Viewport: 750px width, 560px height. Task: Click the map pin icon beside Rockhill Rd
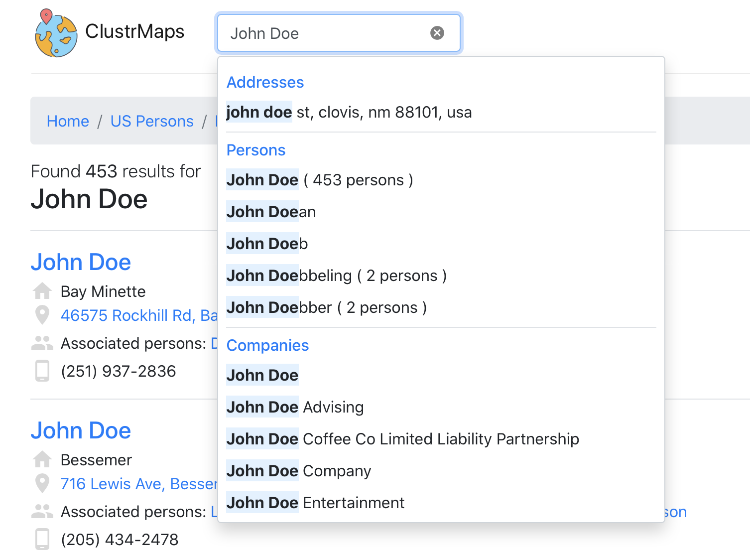pyautogui.click(x=42, y=315)
